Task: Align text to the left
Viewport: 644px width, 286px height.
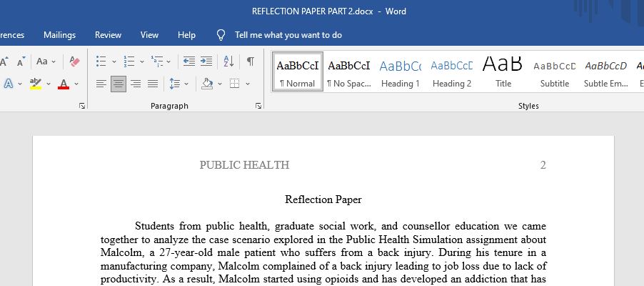Action: click(101, 84)
